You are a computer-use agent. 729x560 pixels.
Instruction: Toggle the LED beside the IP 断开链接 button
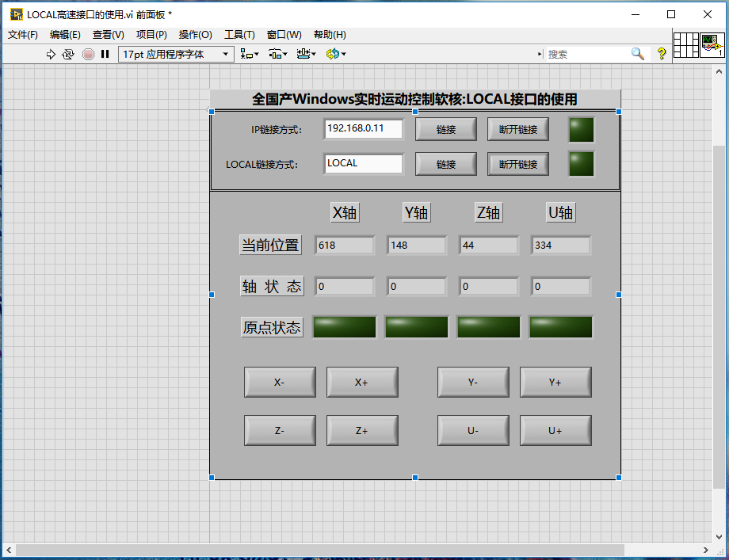[581, 129]
